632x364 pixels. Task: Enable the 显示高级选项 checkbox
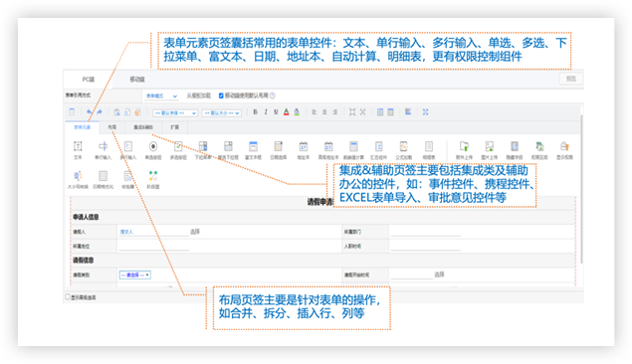(x=68, y=297)
